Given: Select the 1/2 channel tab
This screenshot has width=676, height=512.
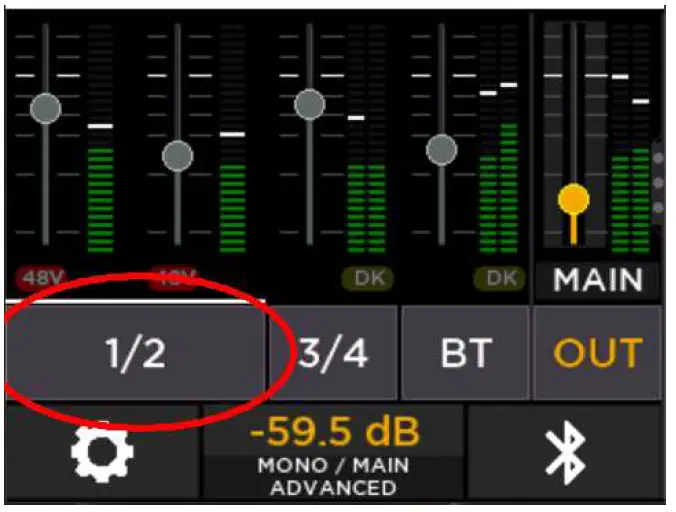Looking at the screenshot, I should 135,353.
